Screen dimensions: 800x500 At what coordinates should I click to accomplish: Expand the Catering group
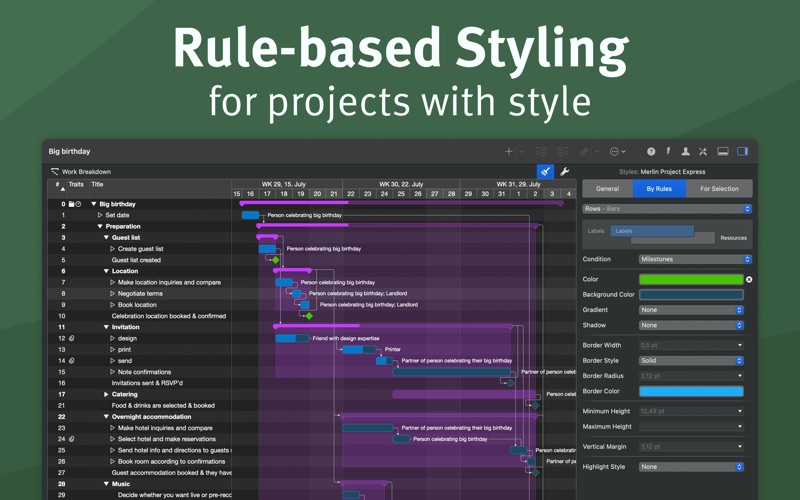coord(106,394)
